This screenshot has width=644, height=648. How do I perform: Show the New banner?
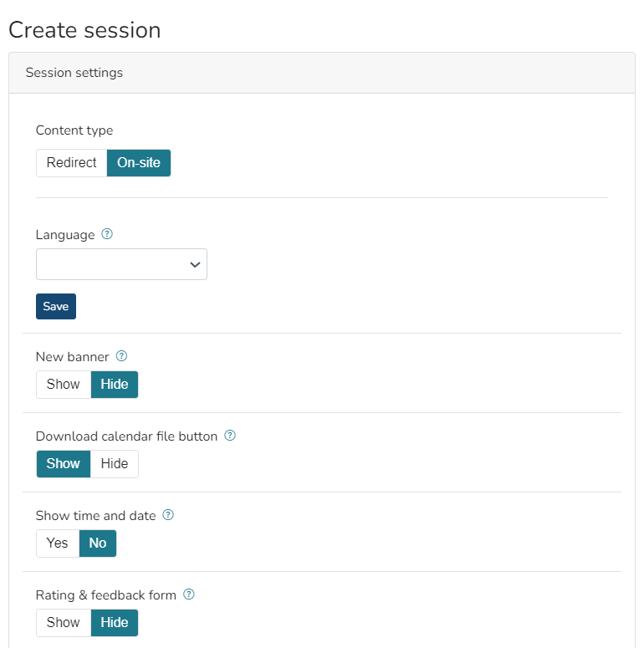pos(64,385)
